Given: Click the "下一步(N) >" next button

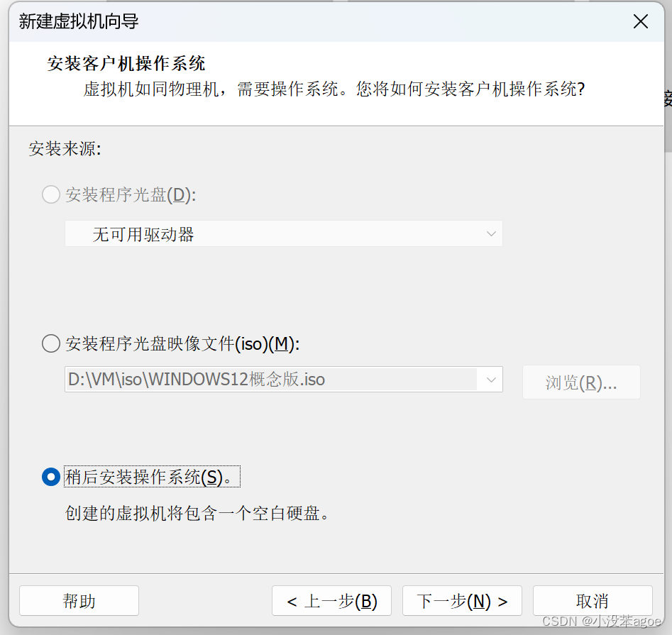Looking at the screenshot, I should [x=462, y=600].
